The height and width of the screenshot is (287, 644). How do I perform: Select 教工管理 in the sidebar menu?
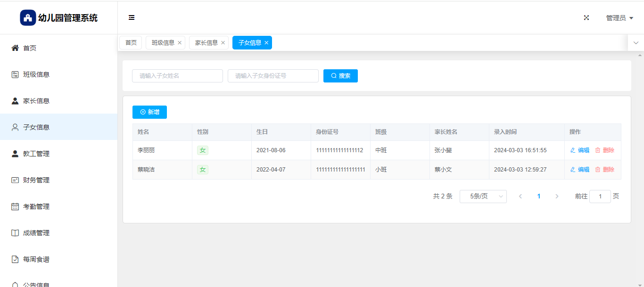click(36, 154)
